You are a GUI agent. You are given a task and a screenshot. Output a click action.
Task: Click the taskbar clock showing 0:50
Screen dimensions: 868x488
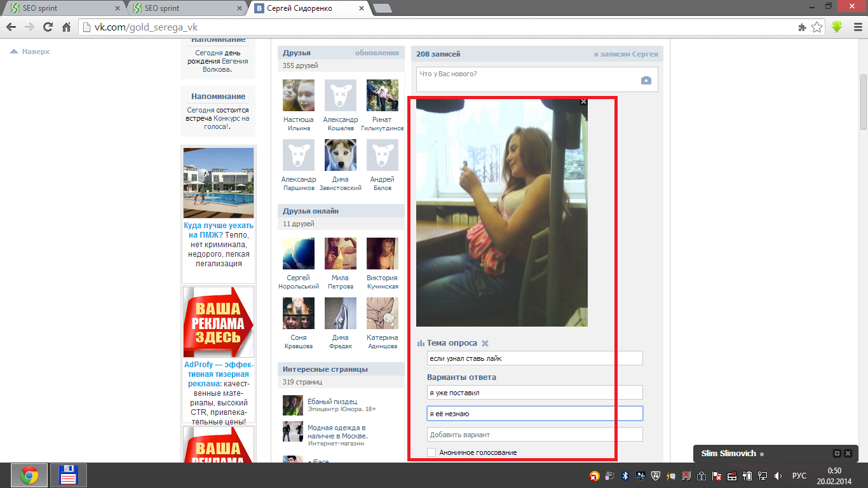click(x=834, y=475)
